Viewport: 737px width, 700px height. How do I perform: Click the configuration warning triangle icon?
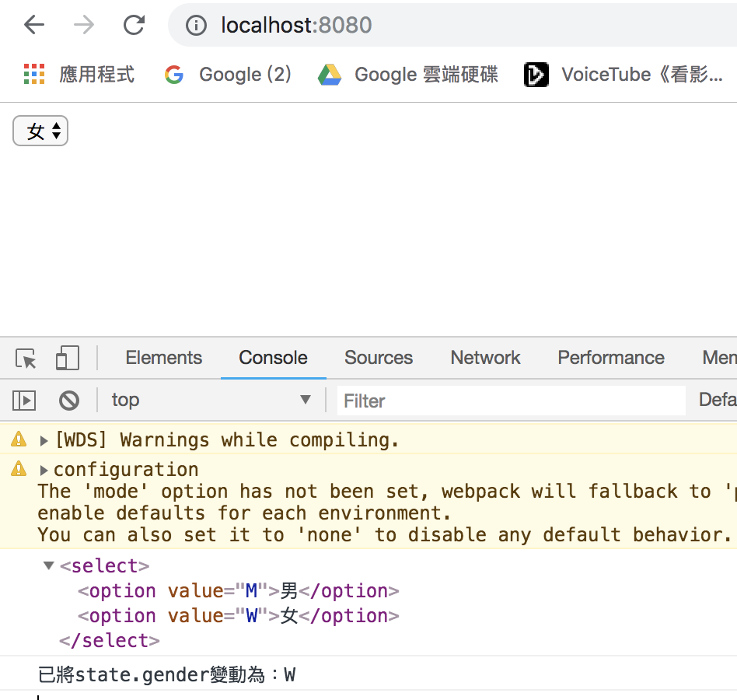pyautogui.click(x=19, y=469)
